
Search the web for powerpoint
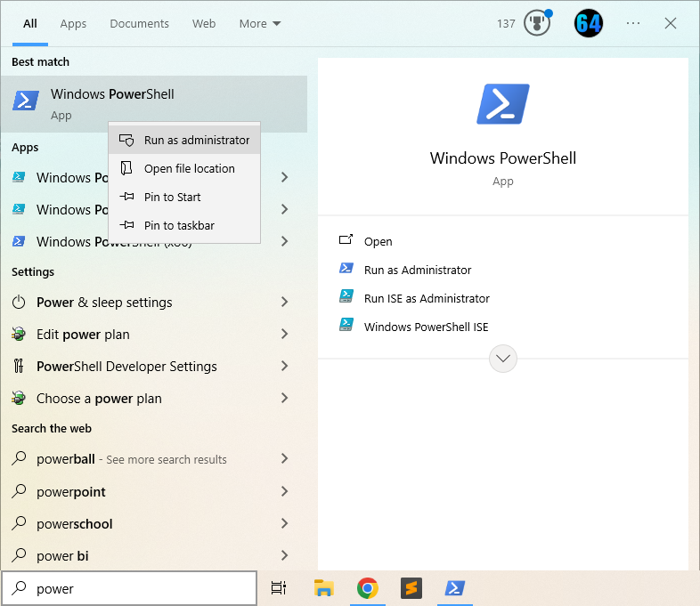point(154,491)
